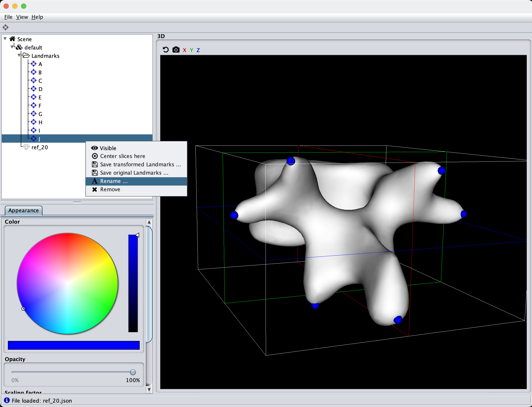This screenshot has width=532, height=407.
Task: Click the ref_20 mesh icon
Action: [26, 147]
